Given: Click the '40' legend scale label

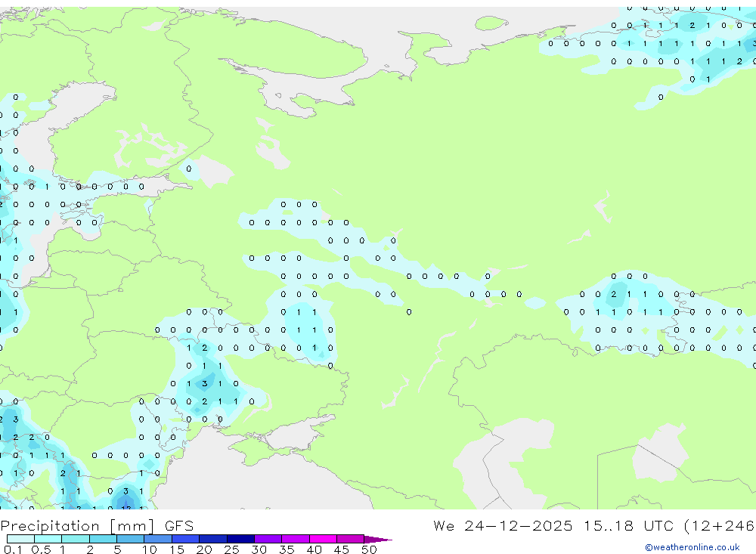Looking at the screenshot, I should 314,549.
